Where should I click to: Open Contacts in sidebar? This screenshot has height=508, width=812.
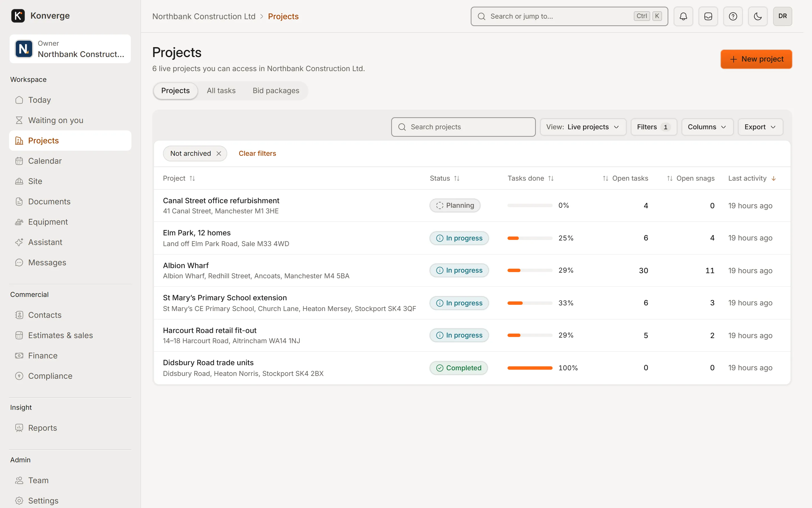[x=70, y=315]
